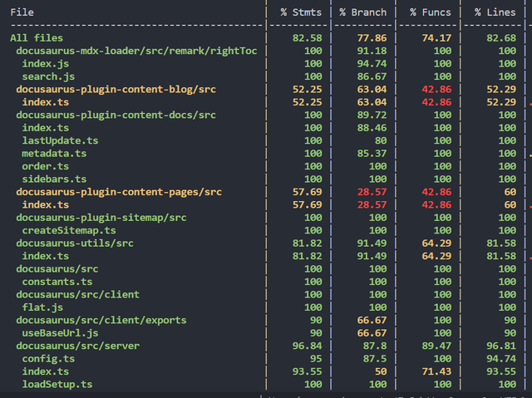The image size is (532, 398).
Task: Click the 82.58 statements value for All files
Action: point(308,38)
